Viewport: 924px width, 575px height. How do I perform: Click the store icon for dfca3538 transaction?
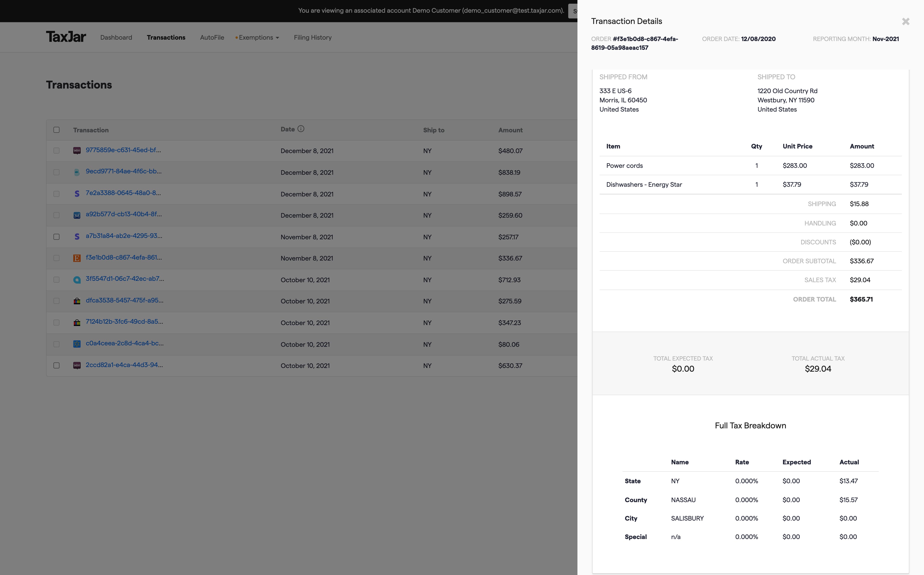(x=77, y=301)
